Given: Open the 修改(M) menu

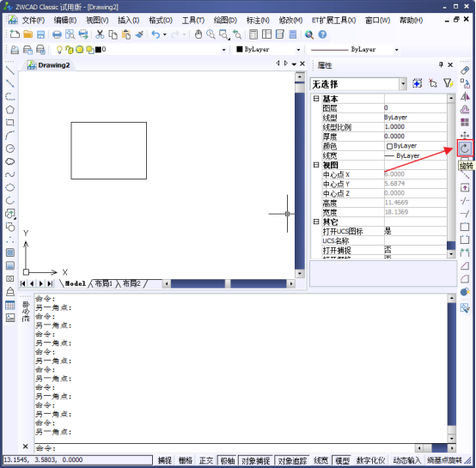Looking at the screenshot, I should pyautogui.click(x=290, y=21).
